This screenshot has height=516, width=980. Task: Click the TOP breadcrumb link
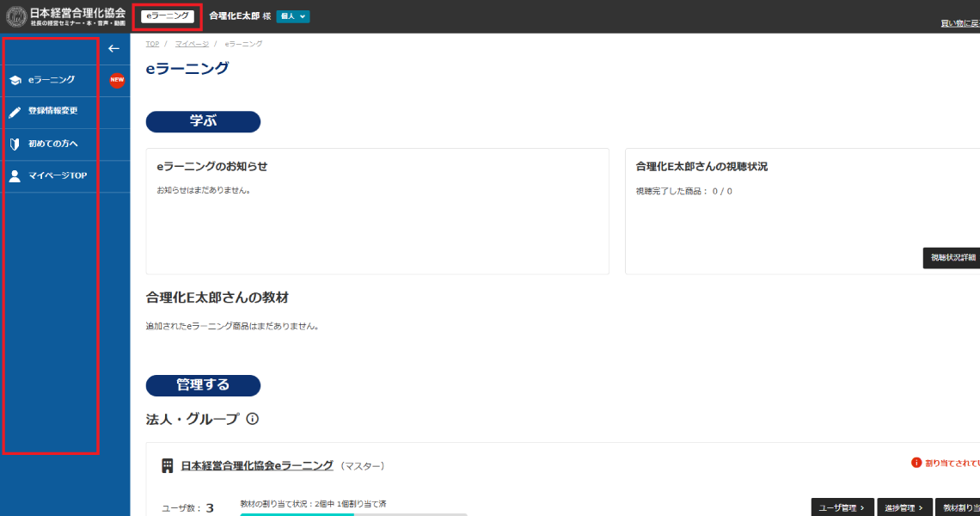pos(152,44)
